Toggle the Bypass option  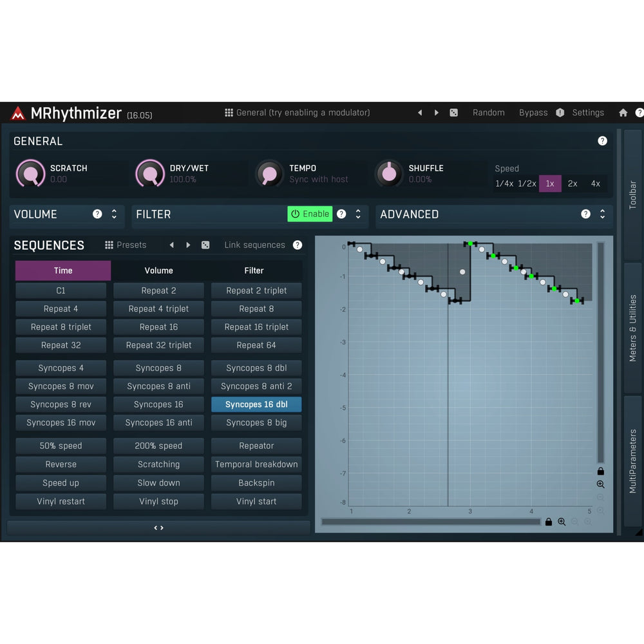533,113
